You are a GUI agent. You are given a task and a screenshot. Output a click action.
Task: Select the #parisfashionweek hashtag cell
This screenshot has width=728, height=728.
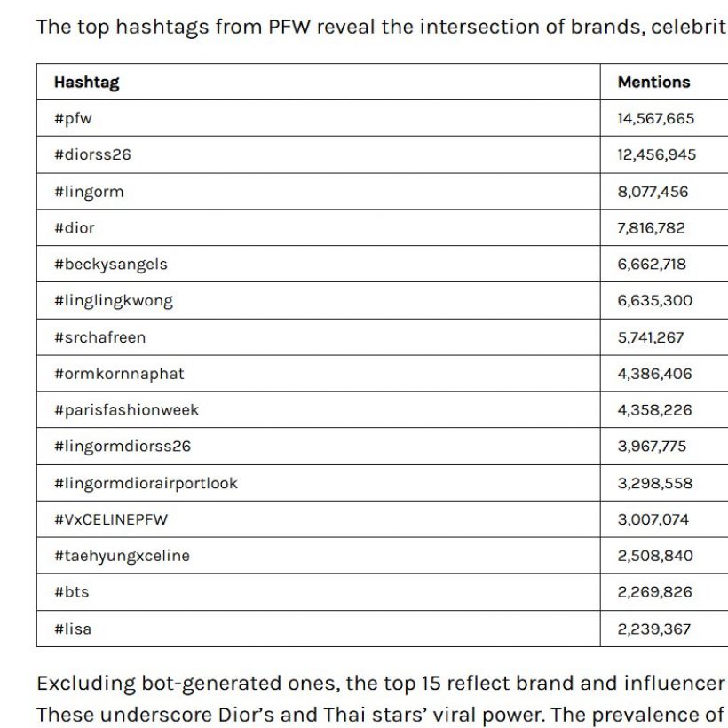tap(126, 410)
